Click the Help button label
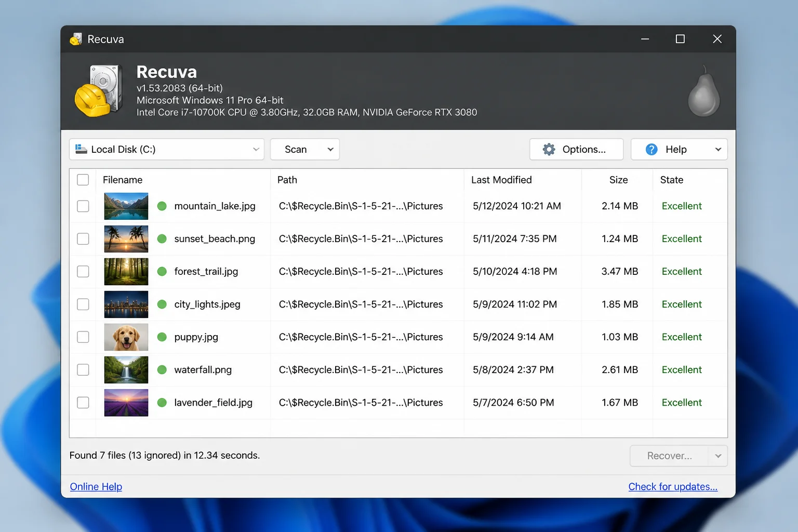The width and height of the screenshot is (798, 532). click(676, 150)
